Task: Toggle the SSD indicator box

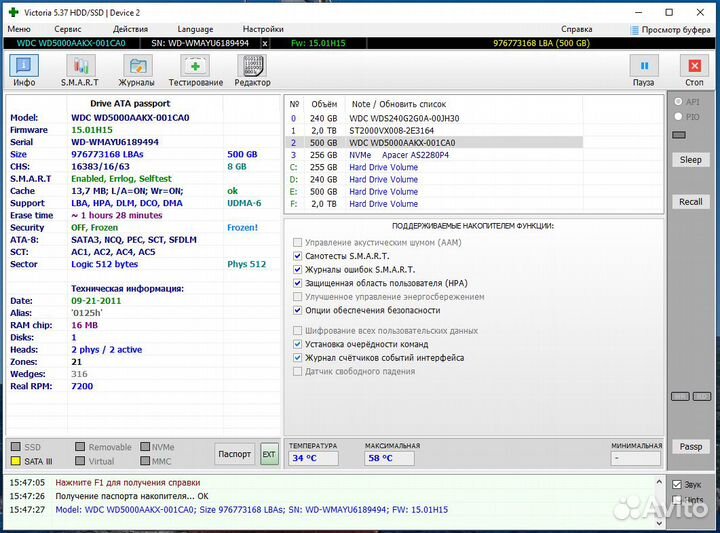Action: [16, 447]
